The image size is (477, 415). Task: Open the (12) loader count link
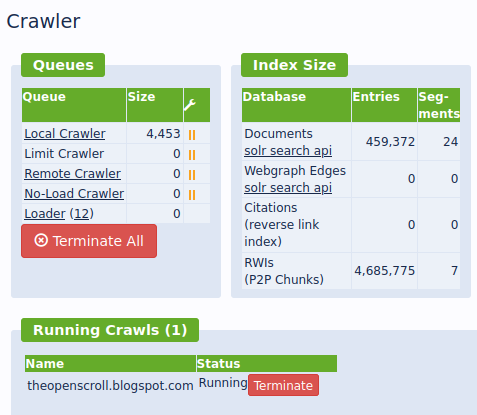tap(82, 214)
